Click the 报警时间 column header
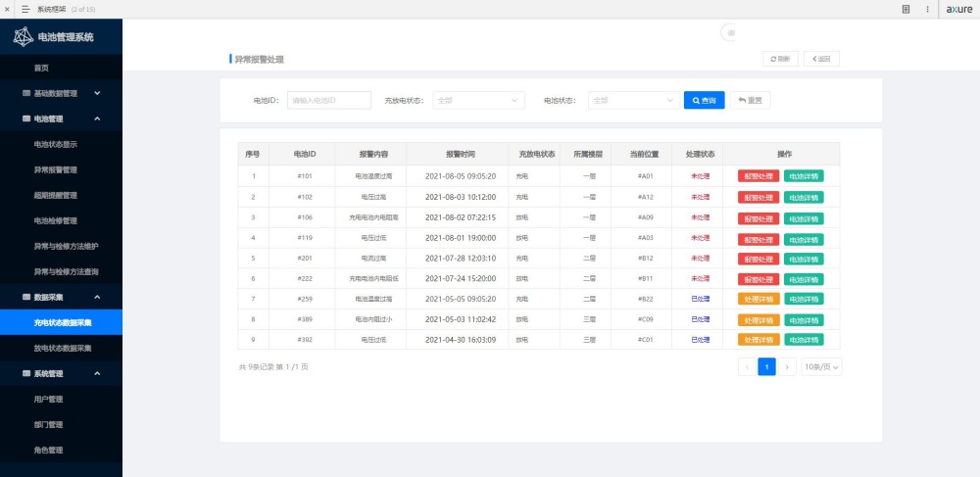Screen dimensions: 980x477 (x=461, y=154)
